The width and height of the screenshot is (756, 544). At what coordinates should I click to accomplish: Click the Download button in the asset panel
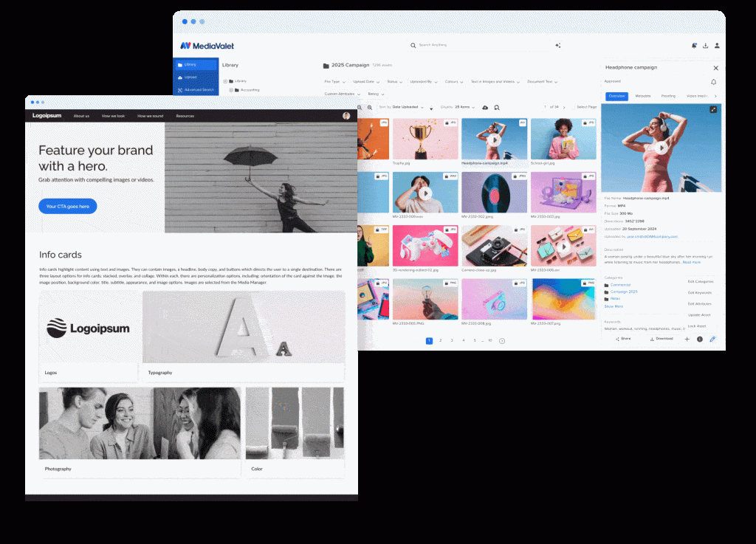(661, 339)
